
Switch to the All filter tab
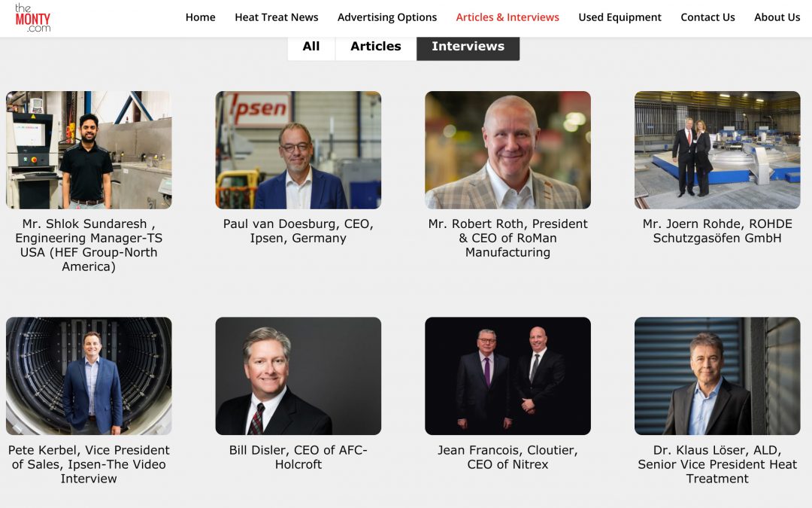pyautogui.click(x=311, y=47)
